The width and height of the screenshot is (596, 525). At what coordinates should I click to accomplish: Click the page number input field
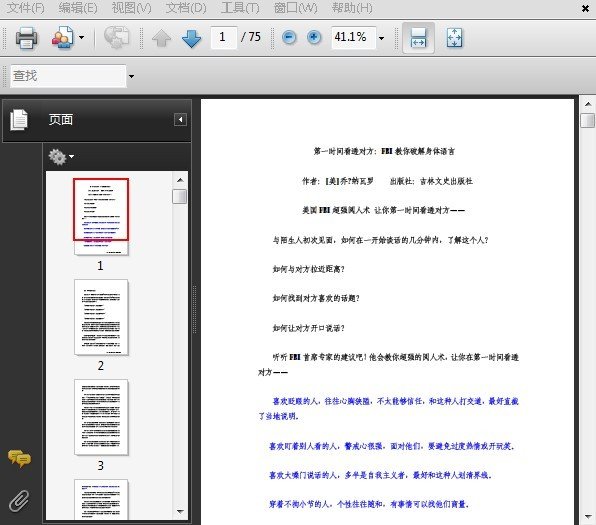pyautogui.click(x=224, y=37)
